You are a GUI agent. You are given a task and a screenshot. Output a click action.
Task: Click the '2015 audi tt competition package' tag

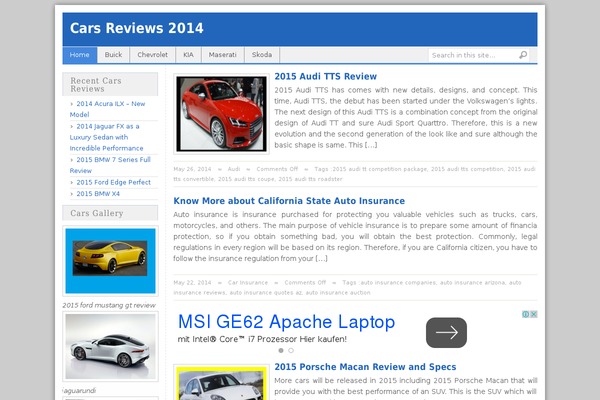point(380,169)
